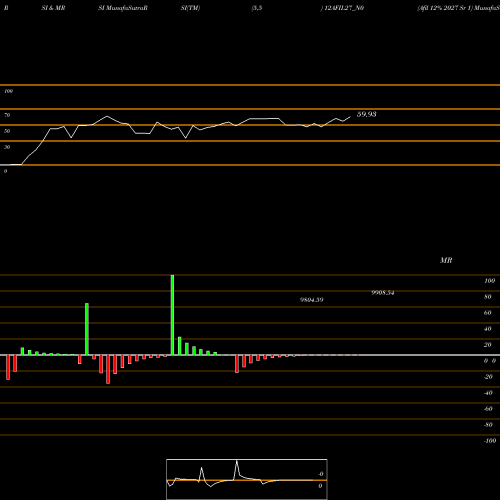500x500 pixels.
Task: Select the '12AFIL27_N0' symbol text
Action: 344,8
